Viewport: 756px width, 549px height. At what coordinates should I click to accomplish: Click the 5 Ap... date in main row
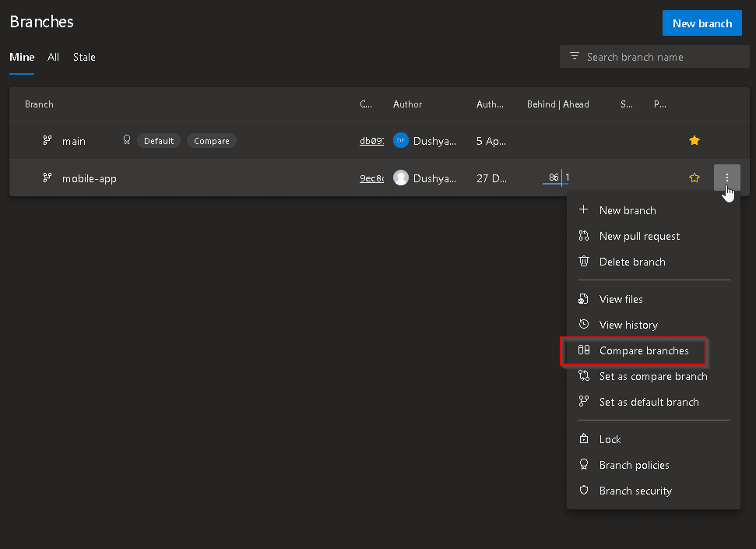[491, 141]
